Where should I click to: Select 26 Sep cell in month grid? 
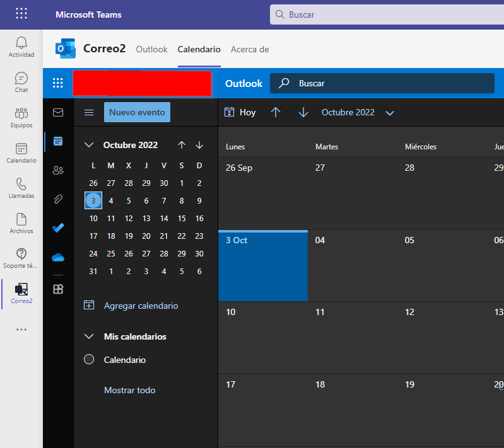[263, 193]
